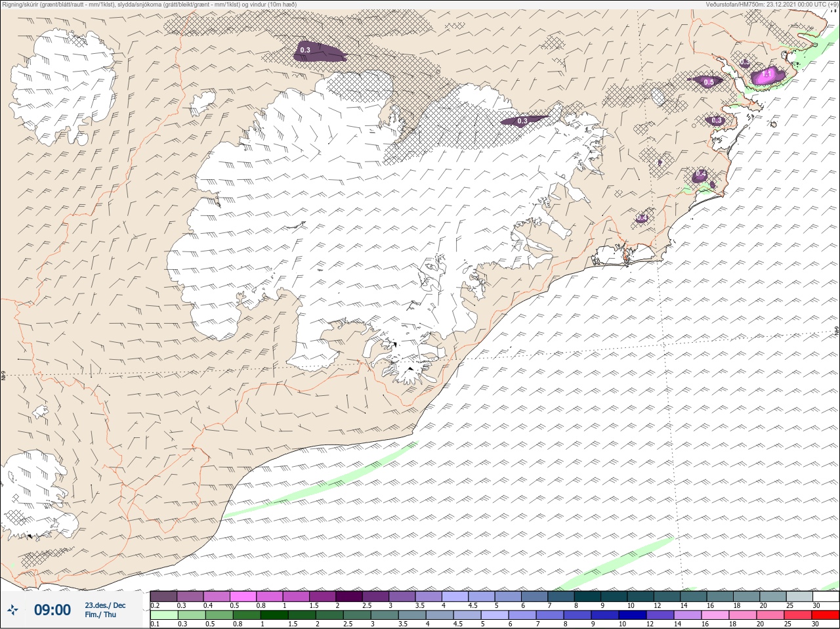Pick the bright pink swatch between 0.5 and 0.8
840x629 pixels.
(x=243, y=596)
